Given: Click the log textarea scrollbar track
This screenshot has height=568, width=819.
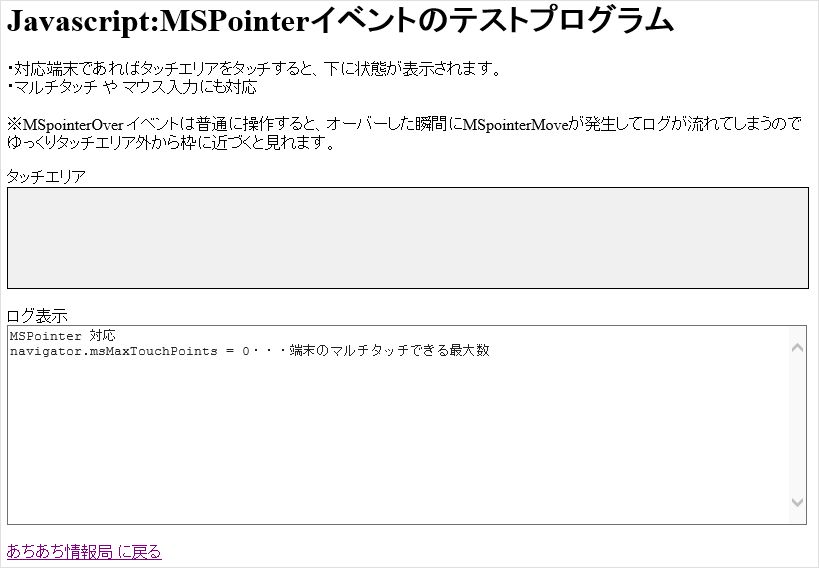Looking at the screenshot, I should (797, 425).
